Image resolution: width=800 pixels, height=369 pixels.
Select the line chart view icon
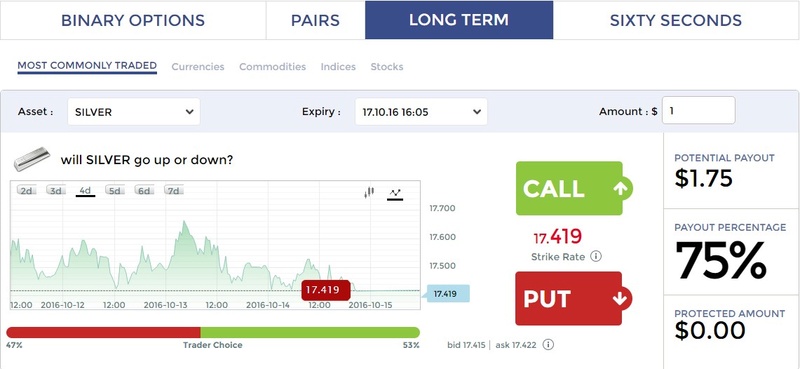tap(395, 193)
